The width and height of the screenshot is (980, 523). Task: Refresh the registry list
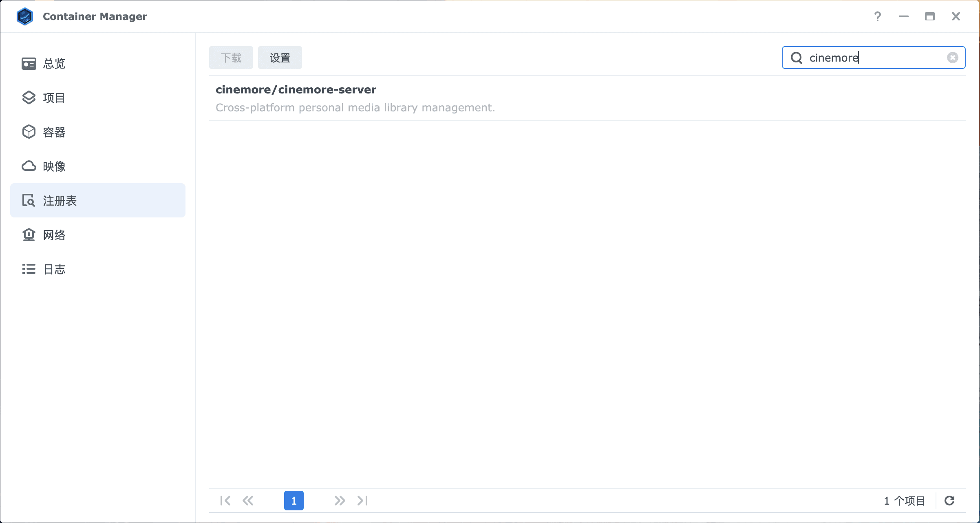pyautogui.click(x=949, y=501)
